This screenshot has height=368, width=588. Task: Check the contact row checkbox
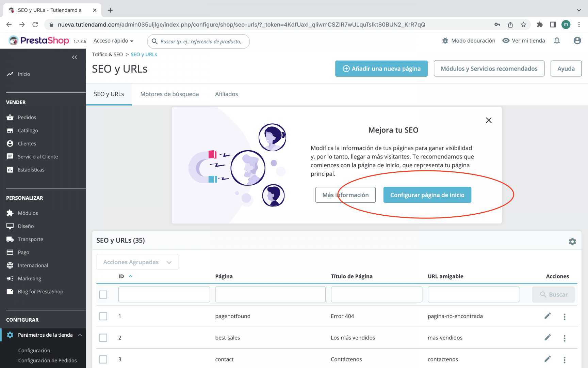pos(103,359)
